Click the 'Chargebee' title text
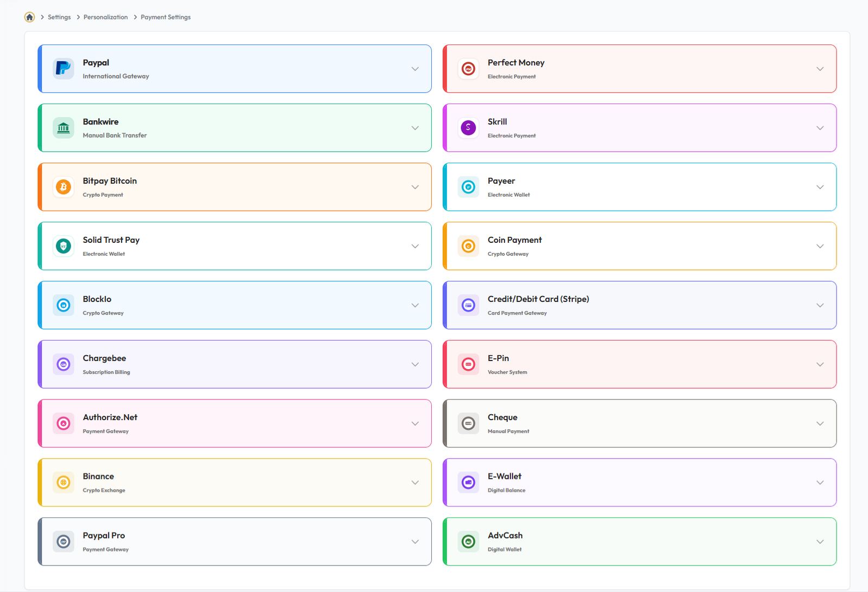 (104, 358)
